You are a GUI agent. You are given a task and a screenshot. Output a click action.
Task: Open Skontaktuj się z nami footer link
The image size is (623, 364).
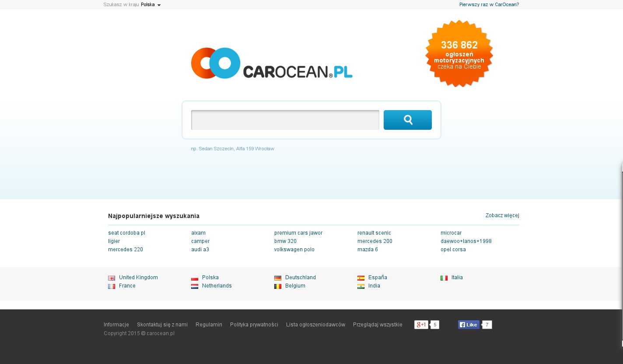pyautogui.click(x=162, y=325)
